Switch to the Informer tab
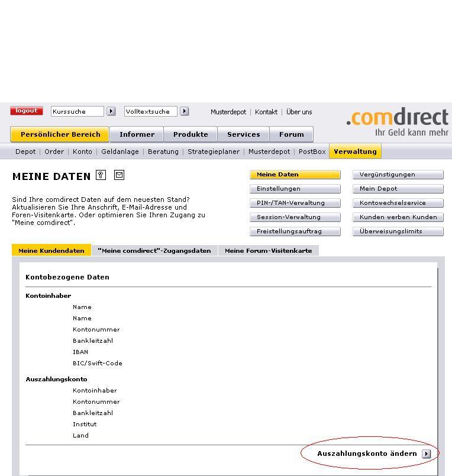Image resolution: width=452 pixels, height=476 pixels. pos(137,134)
